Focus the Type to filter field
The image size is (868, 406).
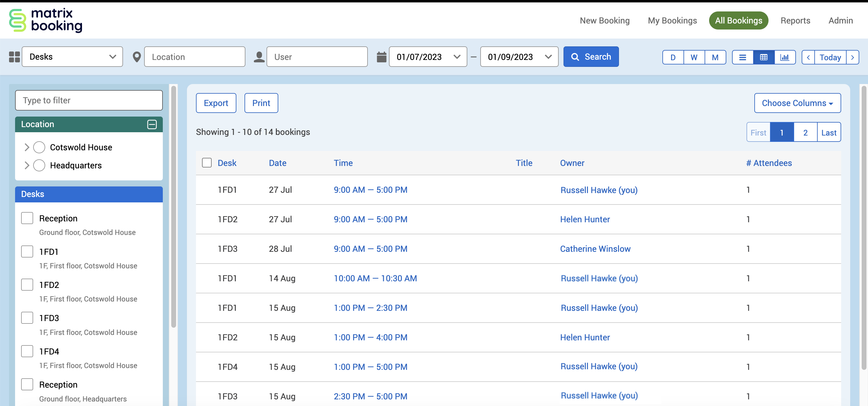tap(89, 100)
